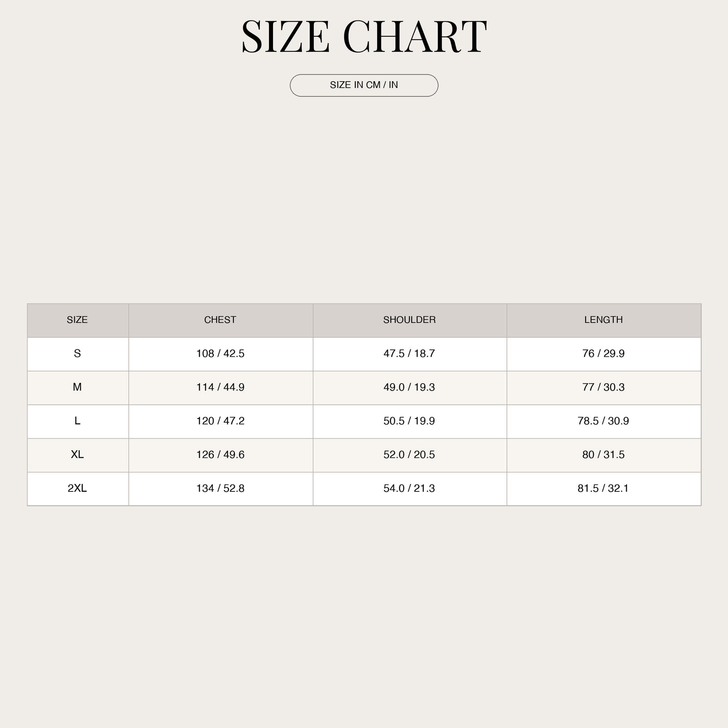Image resolution: width=728 pixels, height=728 pixels.
Task: Select the LENGTH column header
Action: pos(603,320)
